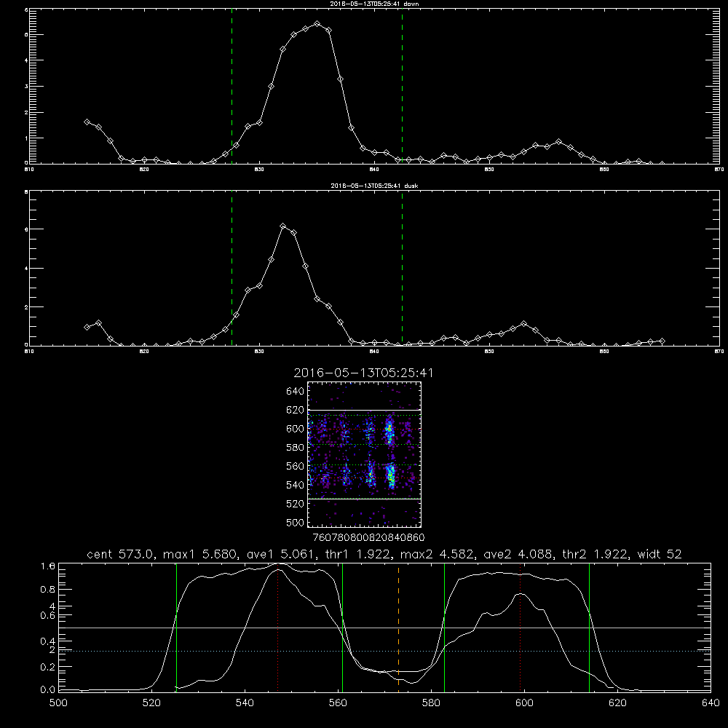728x728 pixels.
Task: Click the red dotted peak line near 547
Action: pos(277,627)
